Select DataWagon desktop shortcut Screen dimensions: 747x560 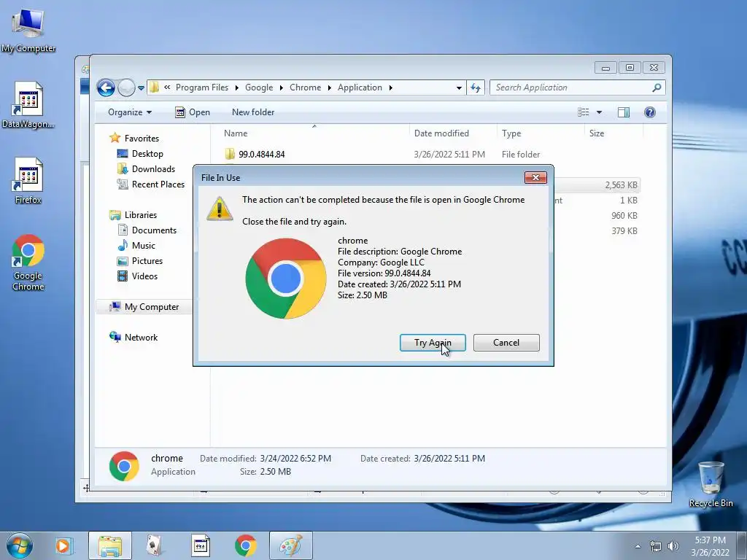coord(28,106)
